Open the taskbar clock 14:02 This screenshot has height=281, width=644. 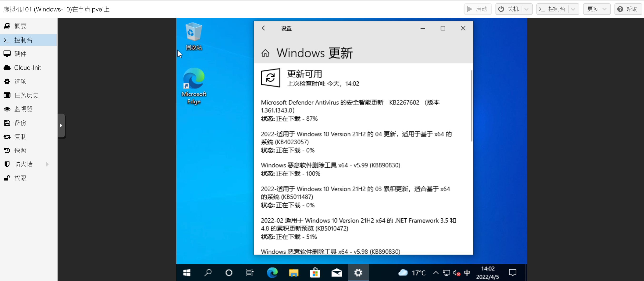pyautogui.click(x=487, y=272)
